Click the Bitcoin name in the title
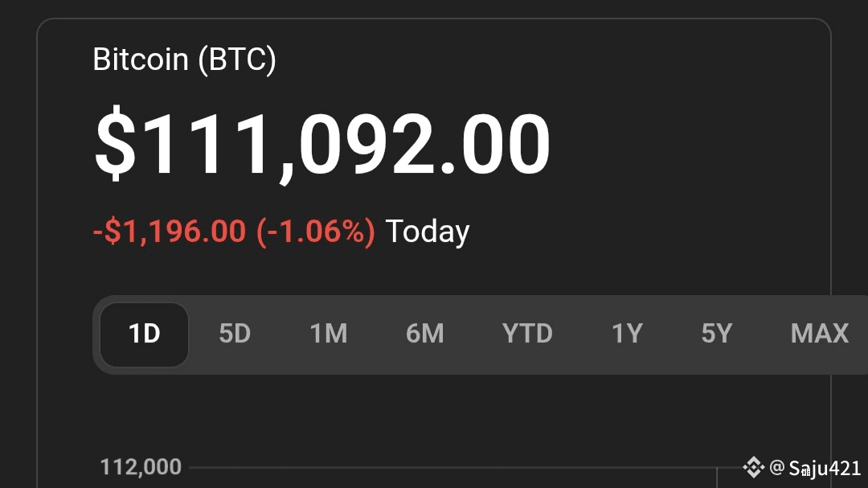868x488 pixels. [141, 59]
